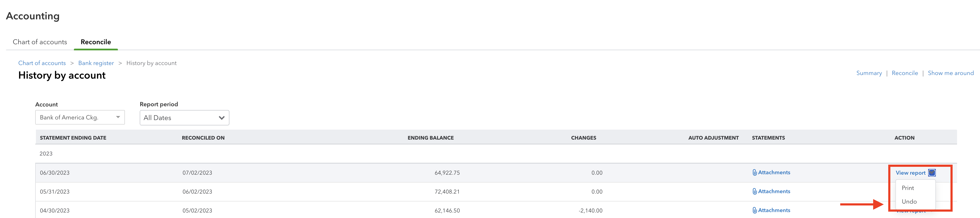Viewport: 980px width, 218px height.
Task: Go to Chart of accounts via breadcrumb
Action: click(x=42, y=63)
